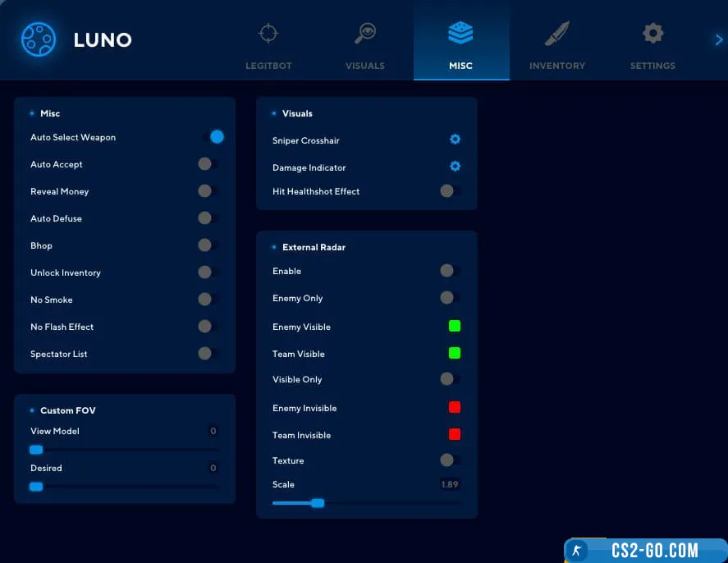
Task: Switch to the INVENTORY tab label
Action: click(x=556, y=66)
